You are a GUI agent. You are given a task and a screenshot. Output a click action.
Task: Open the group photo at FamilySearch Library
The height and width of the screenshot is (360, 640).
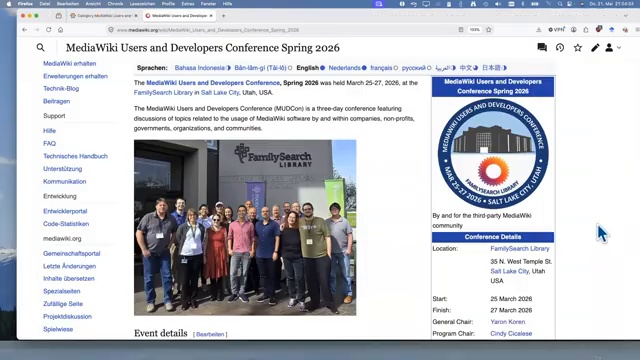click(245, 228)
